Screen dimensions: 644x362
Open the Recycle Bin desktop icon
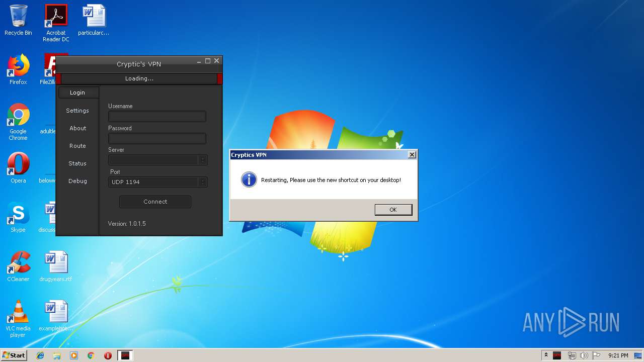click(18, 20)
